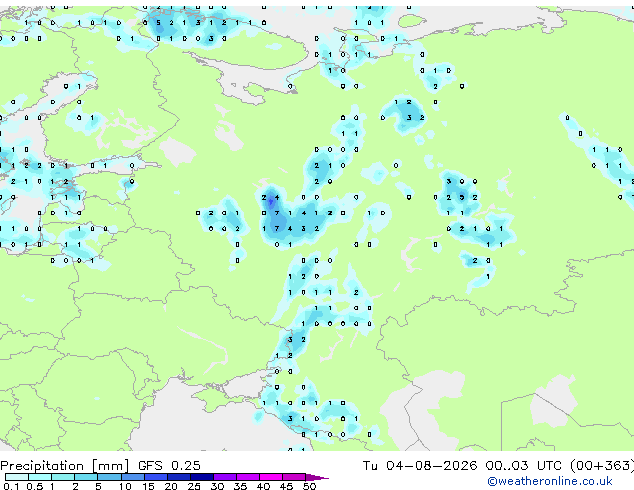
Task: Click the date 'Tu 04-08-2026' text
Action: click(420, 466)
